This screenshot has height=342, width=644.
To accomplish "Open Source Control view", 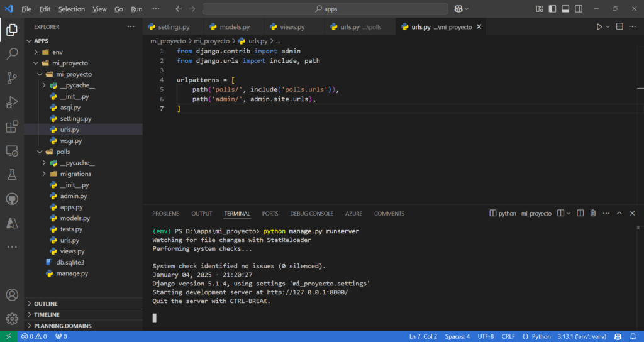I will [x=12, y=78].
